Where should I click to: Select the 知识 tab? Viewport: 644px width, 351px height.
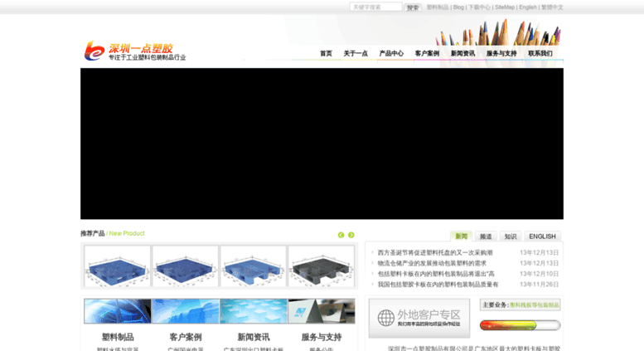coord(511,236)
